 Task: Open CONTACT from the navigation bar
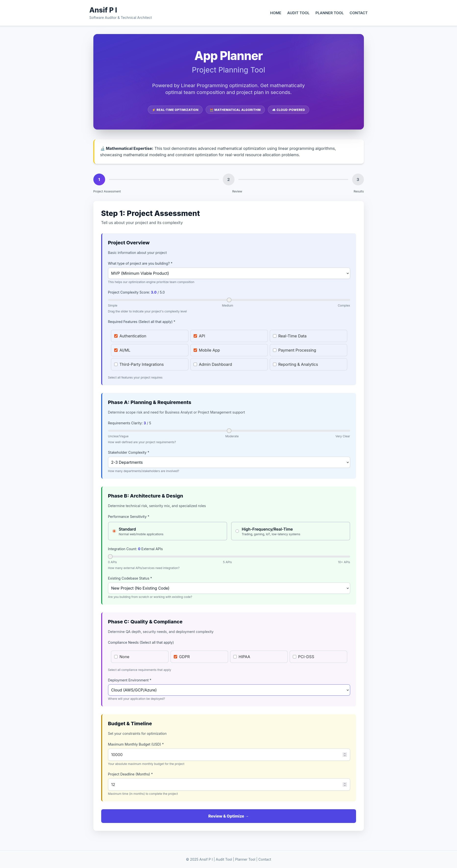coord(358,13)
